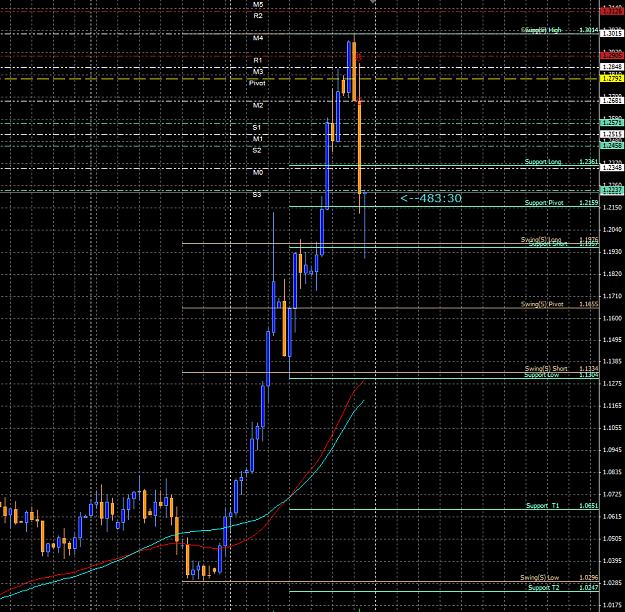Image resolution: width=625 pixels, height=612 pixels.
Task: Click the 1.1334 Swing(S) Short value
Action: (589, 368)
